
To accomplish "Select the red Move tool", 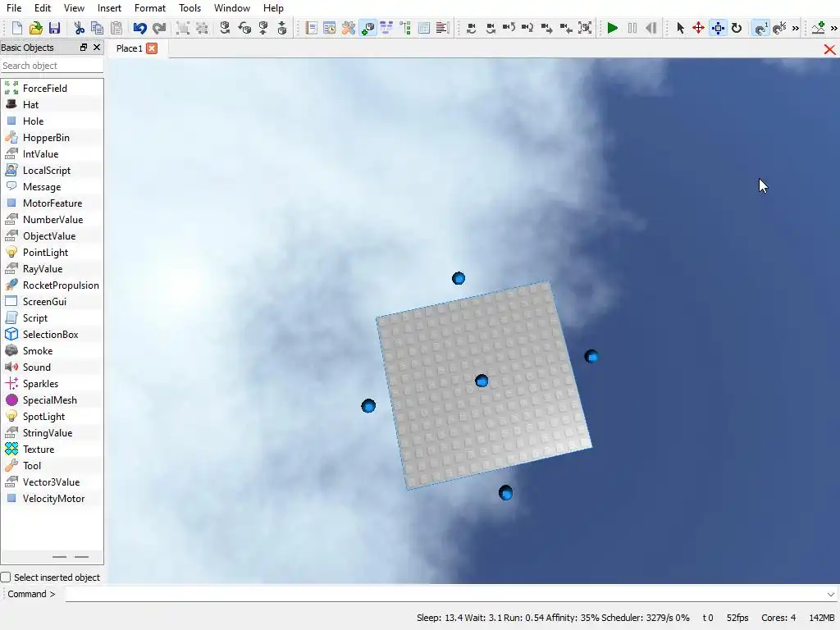I will tap(699, 28).
